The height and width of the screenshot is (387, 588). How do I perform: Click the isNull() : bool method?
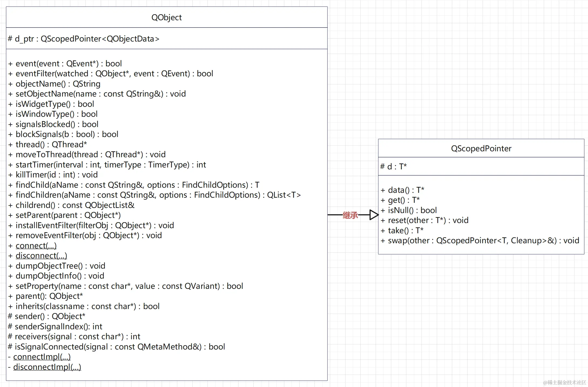click(409, 210)
